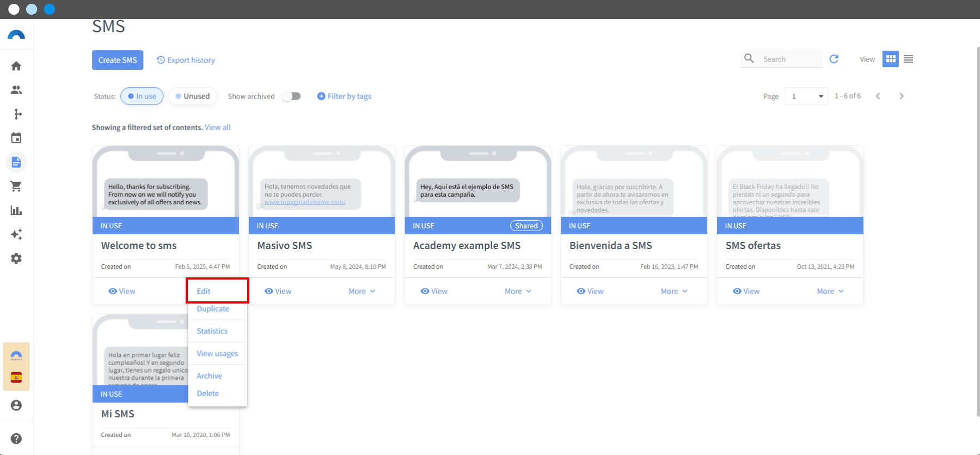Viewport: 980px width, 455px height.
Task: Go to the next page chevron
Action: pos(902,96)
